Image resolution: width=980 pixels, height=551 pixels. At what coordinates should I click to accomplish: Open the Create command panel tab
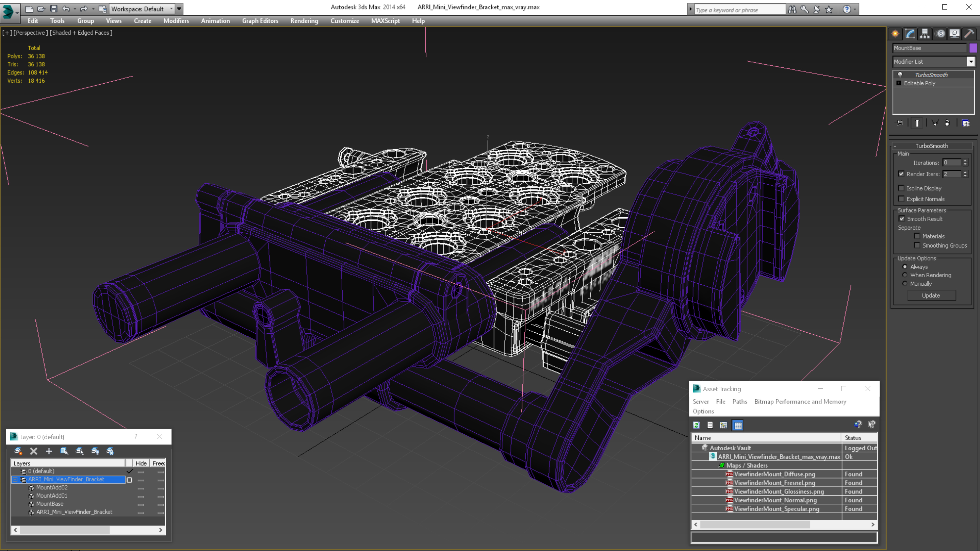click(x=895, y=33)
